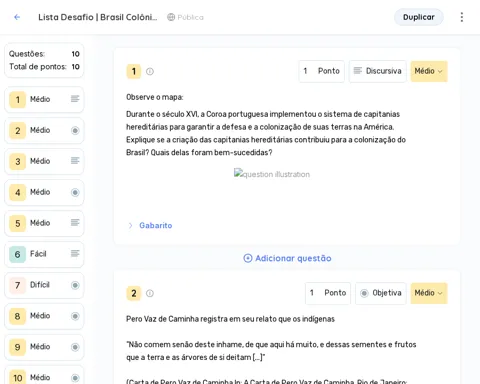
Task: Select question 5 Médio in sidebar
Action: click(x=44, y=223)
